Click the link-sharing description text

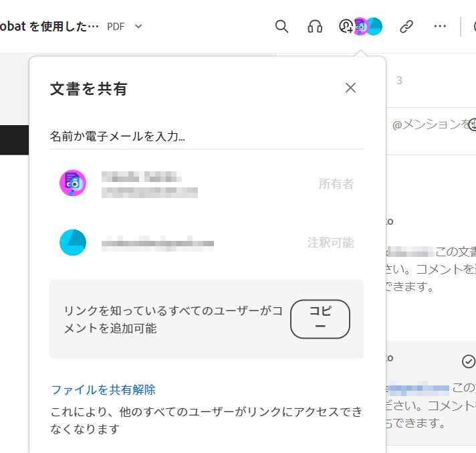click(174, 319)
